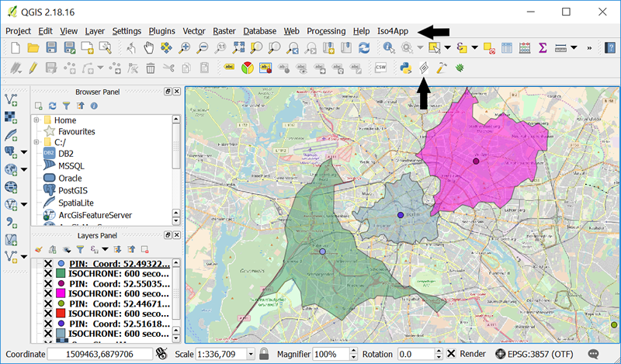The image size is (621, 364).
Task: Click Add Vector Layer sidebar icon
Action: (x=11, y=100)
